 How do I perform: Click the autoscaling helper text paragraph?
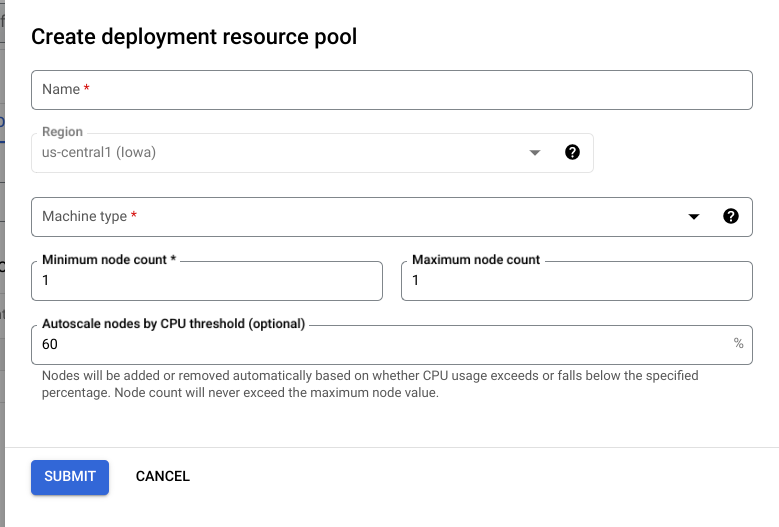point(370,384)
